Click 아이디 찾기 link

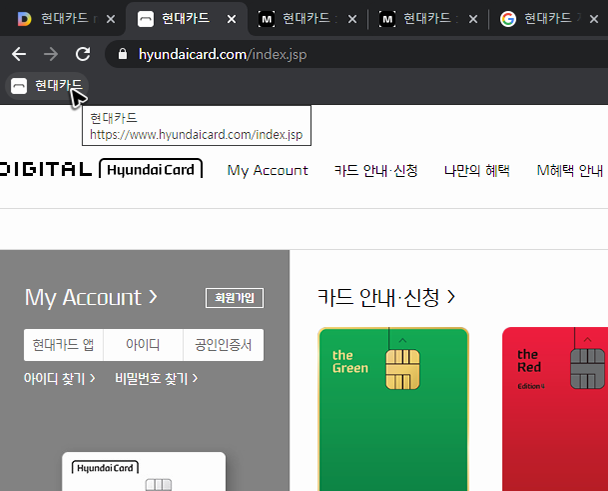click(59, 379)
